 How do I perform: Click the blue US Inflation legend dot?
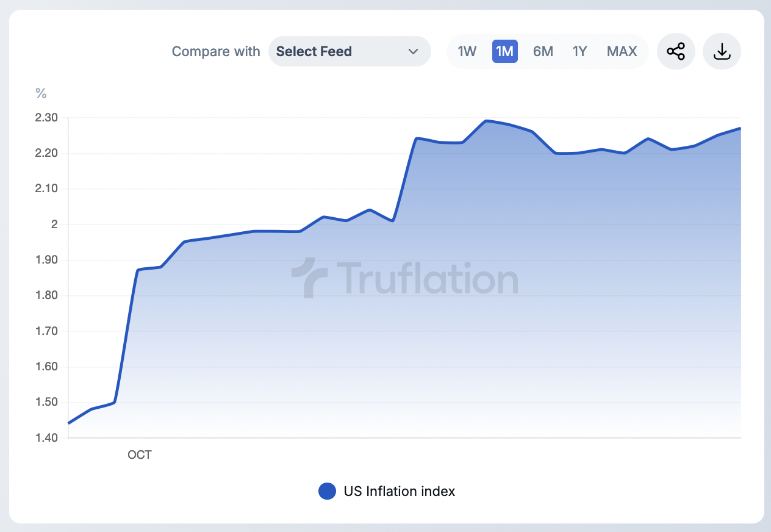point(328,491)
